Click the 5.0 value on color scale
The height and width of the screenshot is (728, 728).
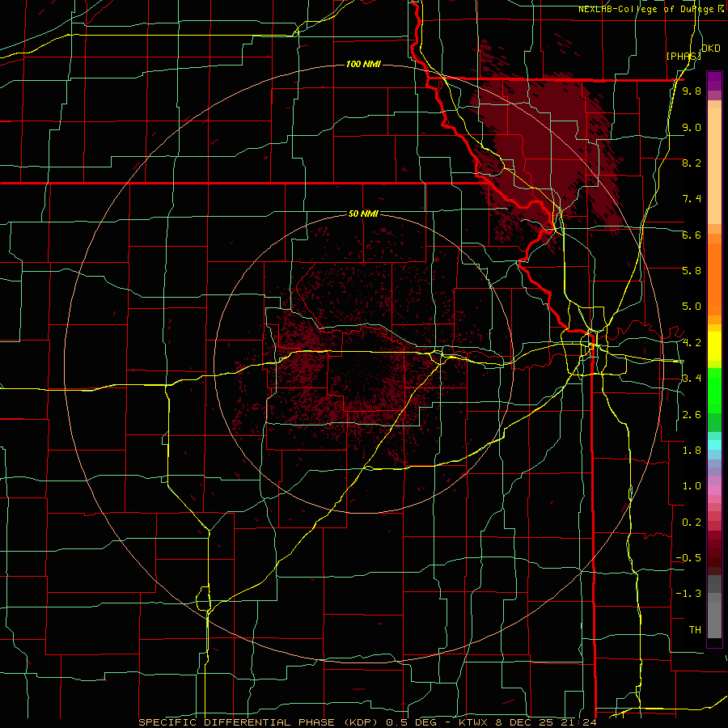692,307
